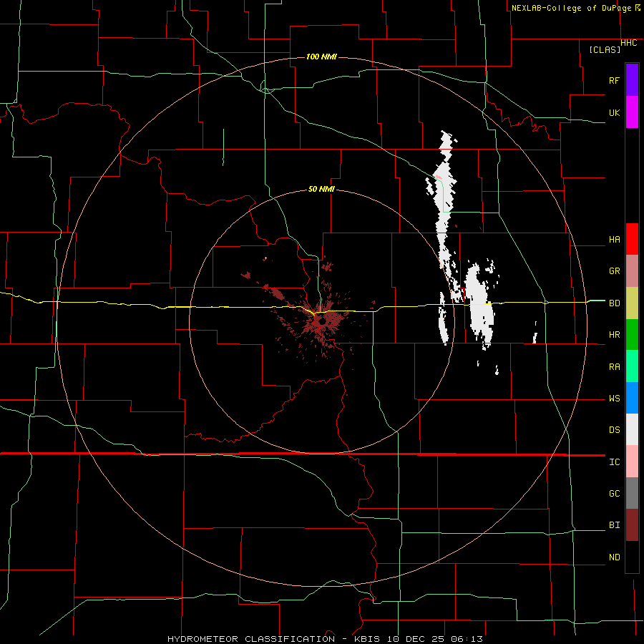
Task: Click the [CLAS] unit label
Action: [x=605, y=49]
